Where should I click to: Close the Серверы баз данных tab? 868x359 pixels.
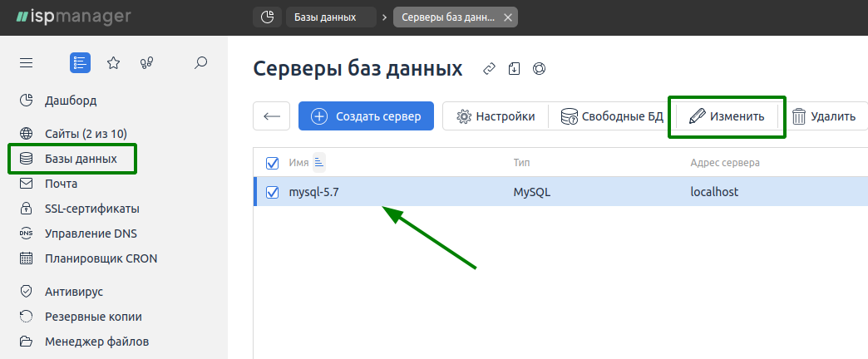pos(508,17)
